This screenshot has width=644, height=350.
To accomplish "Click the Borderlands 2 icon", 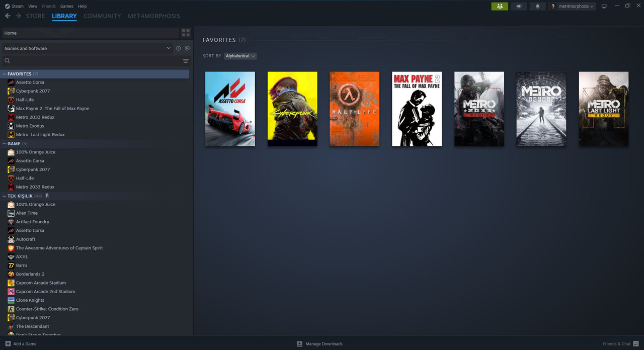I will (11, 274).
